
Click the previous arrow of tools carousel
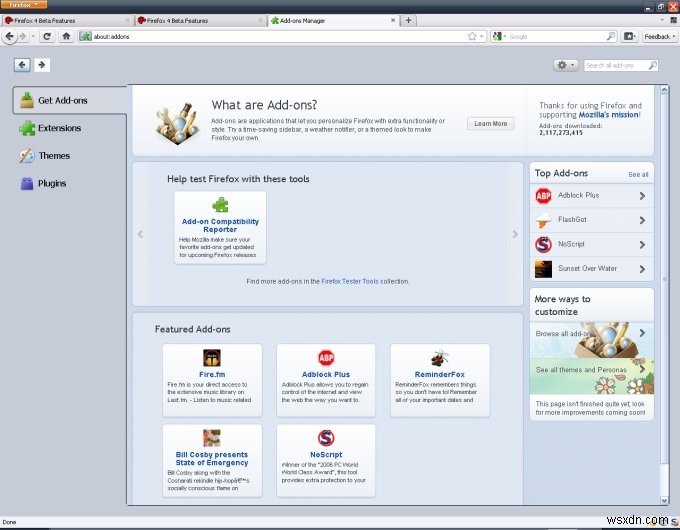pos(140,234)
